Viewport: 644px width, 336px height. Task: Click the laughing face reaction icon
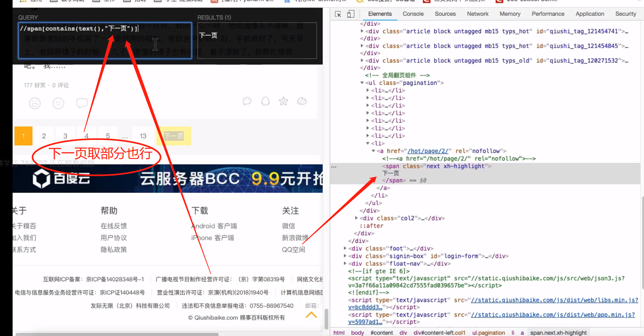tap(35, 103)
